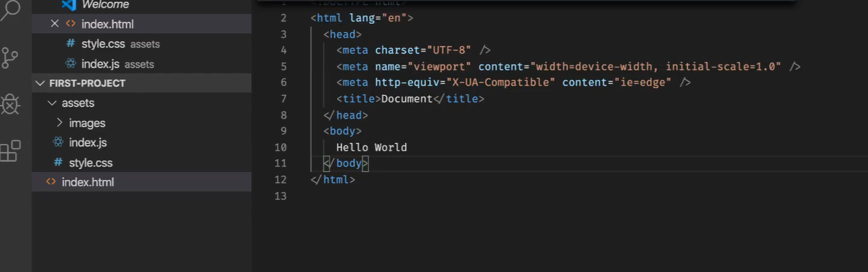Select the images folder
The image size is (868, 272).
coord(142,123)
